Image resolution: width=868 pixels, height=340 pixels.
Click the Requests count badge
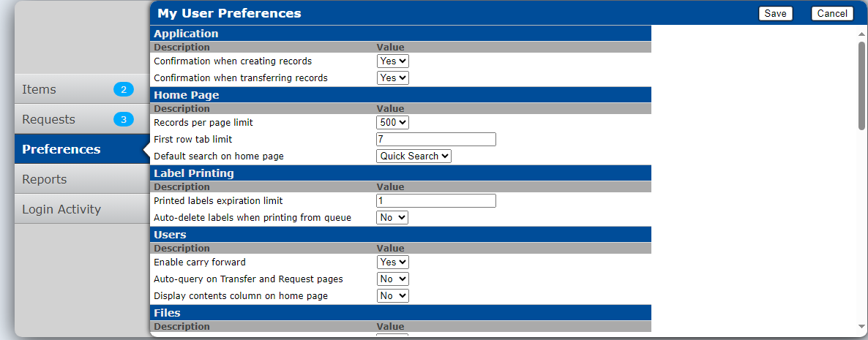124,119
